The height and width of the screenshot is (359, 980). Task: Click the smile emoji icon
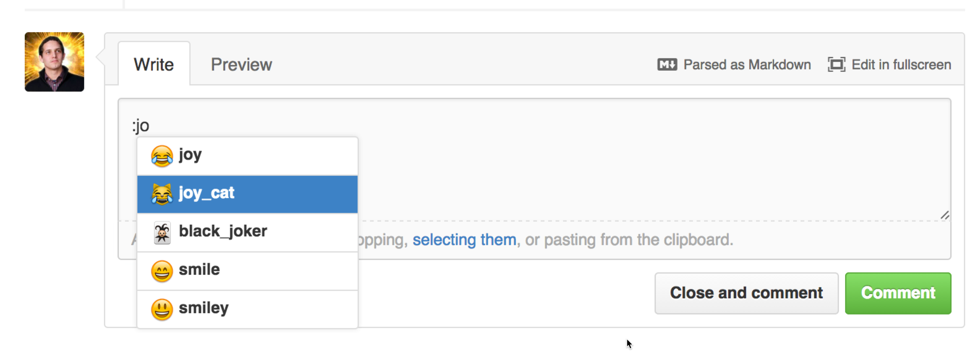click(162, 271)
